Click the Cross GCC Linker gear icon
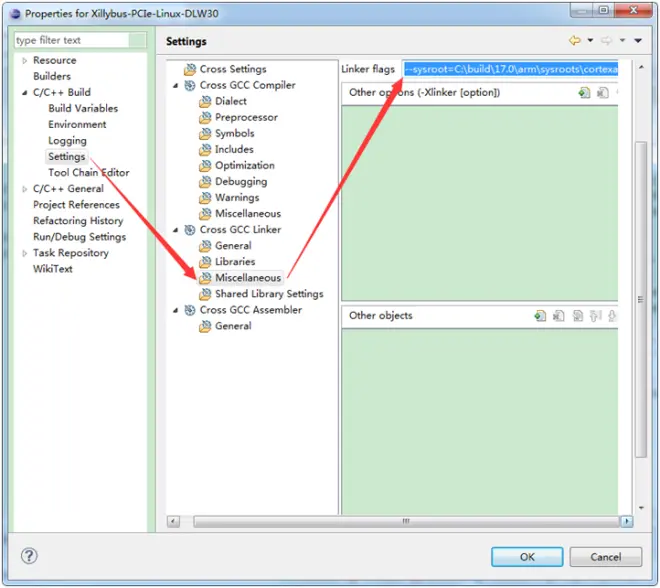The image size is (660, 588). point(190,230)
